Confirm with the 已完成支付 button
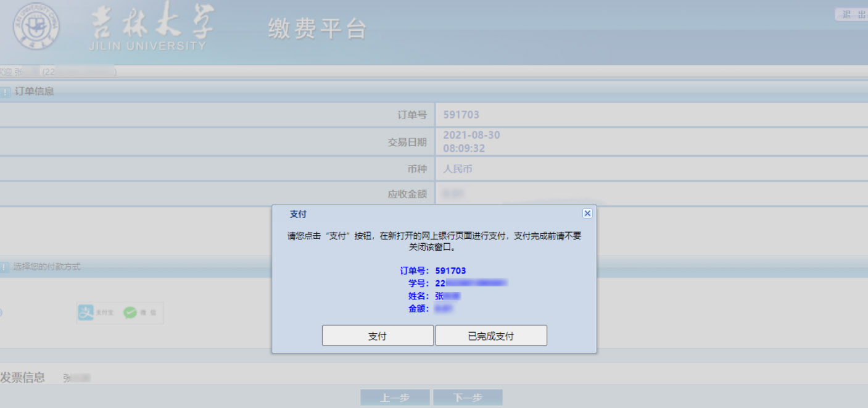Image resolution: width=868 pixels, height=408 pixels. tap(491, 336)
